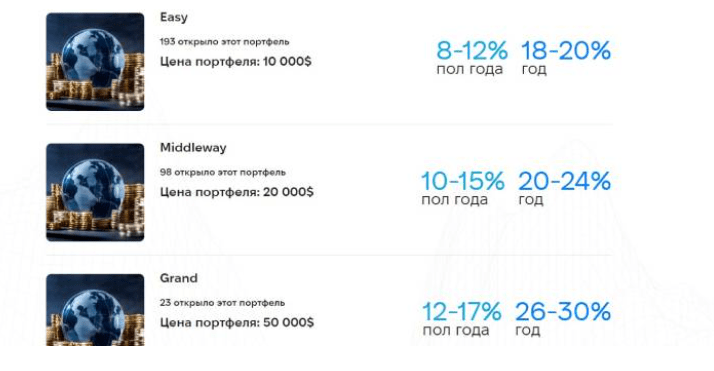This screenshot has height=371, width=714.
Task: Select the 50 000$ portfolio price text
Action: [x=237, y=323]
